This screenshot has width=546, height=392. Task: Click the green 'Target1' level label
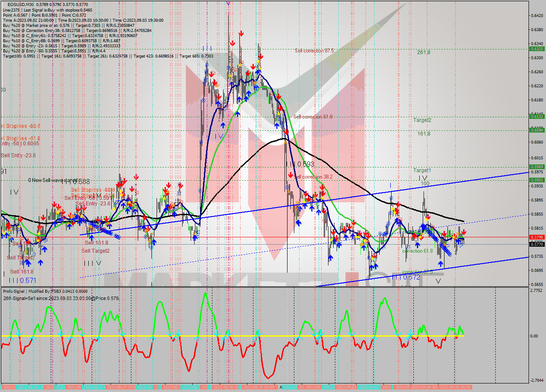point(422,170)
